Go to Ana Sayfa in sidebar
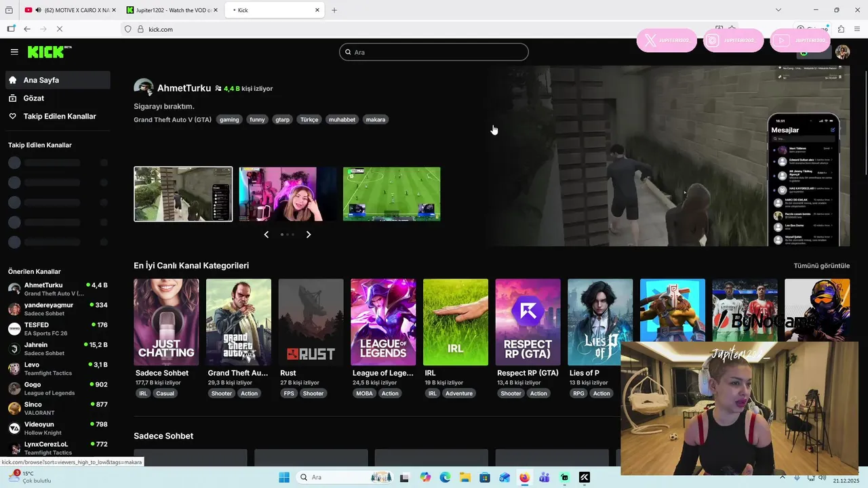The image size is (868, 488). click(58, 80)
